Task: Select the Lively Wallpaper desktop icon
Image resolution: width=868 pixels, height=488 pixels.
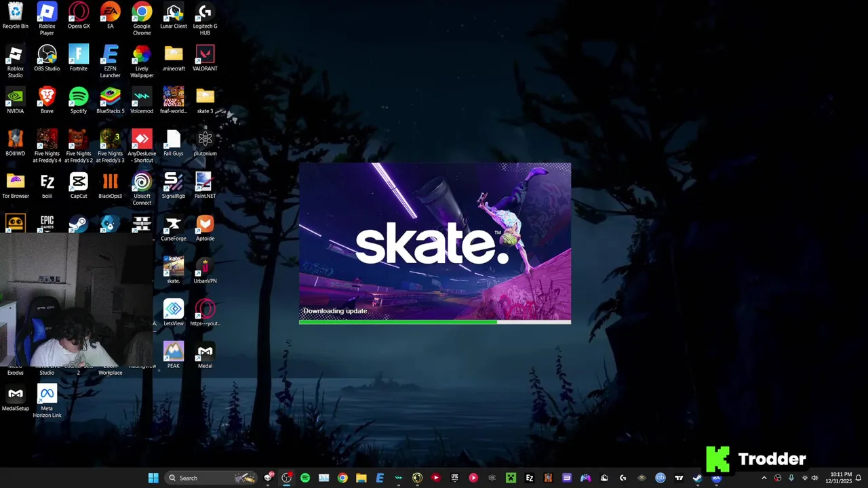Action: [x=142, y=62]
